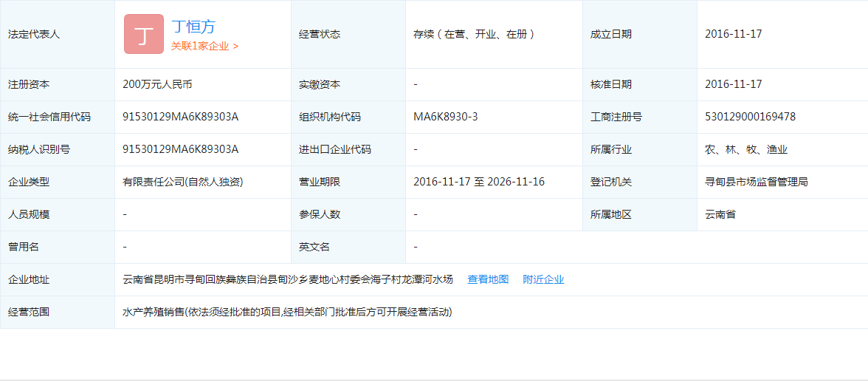Screen dimensions: 868x382
Task: Select the 统一社会信用代码 value 91530129MA6K89303A
Action: pyautogui.click(x=180, y=117)
